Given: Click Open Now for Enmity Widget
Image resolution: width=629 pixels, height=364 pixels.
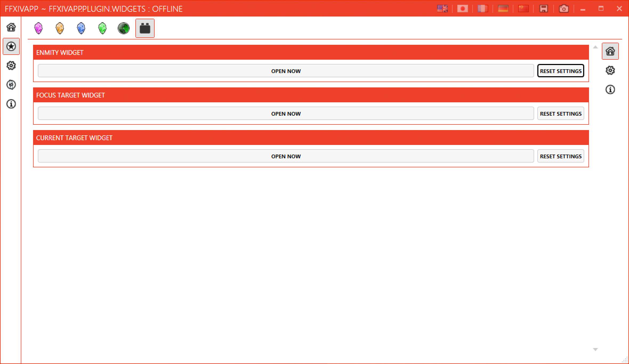Looking at the screenshot, I should click(286, 71).
